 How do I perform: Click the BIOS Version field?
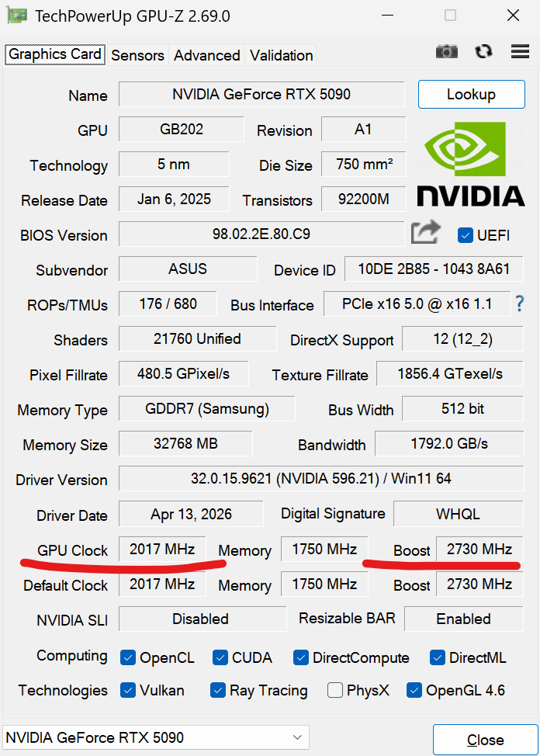point(261,234)
